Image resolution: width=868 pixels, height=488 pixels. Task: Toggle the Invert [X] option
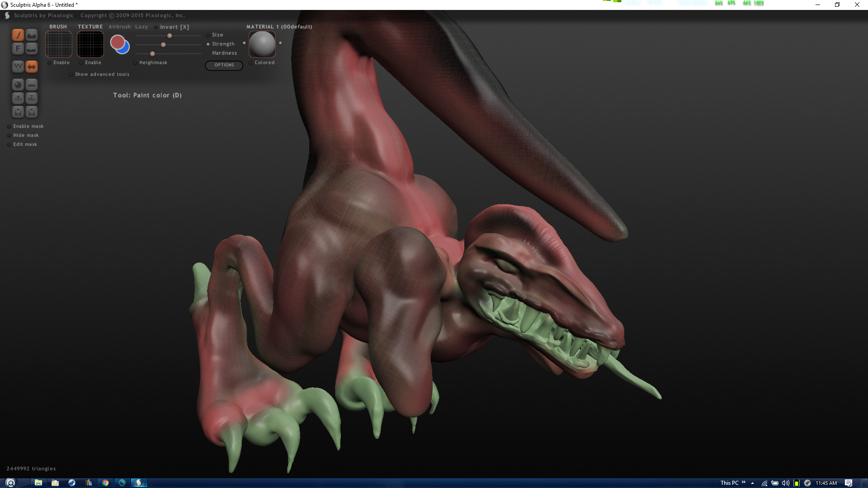(x=156, y=27)
